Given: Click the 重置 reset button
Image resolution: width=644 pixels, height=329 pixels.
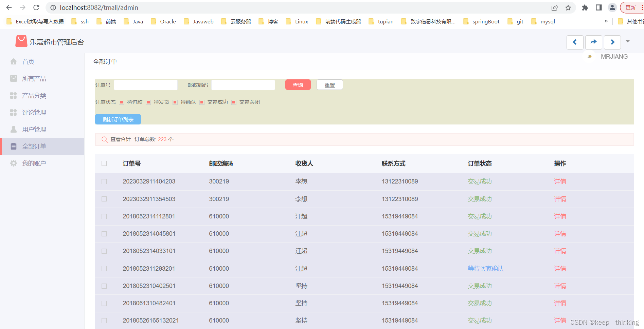Looking at the screenshot, I should click(329, 85).
